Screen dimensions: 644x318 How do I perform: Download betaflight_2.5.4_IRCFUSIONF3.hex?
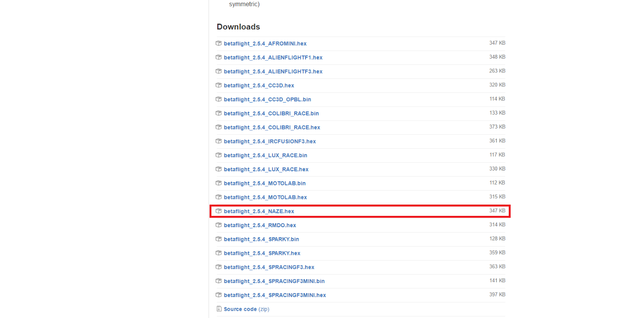(270, 142)
